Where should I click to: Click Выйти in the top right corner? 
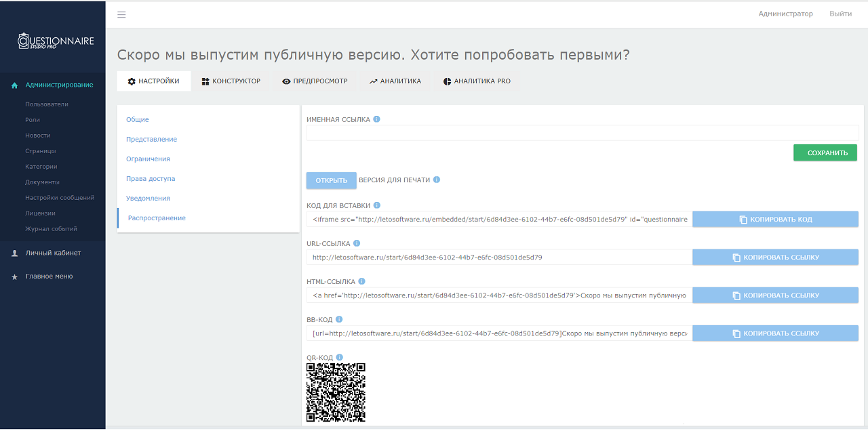[840, 13]
